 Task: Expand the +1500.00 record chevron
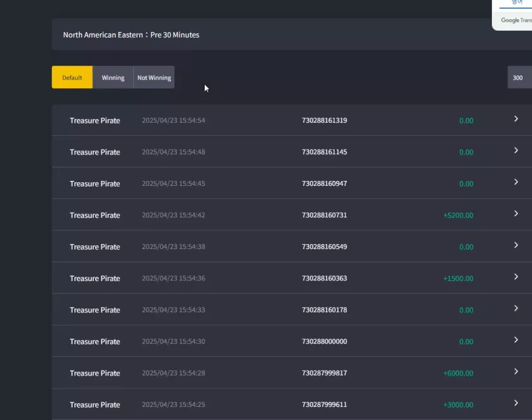pyautogui.click(x=516, y=277)
